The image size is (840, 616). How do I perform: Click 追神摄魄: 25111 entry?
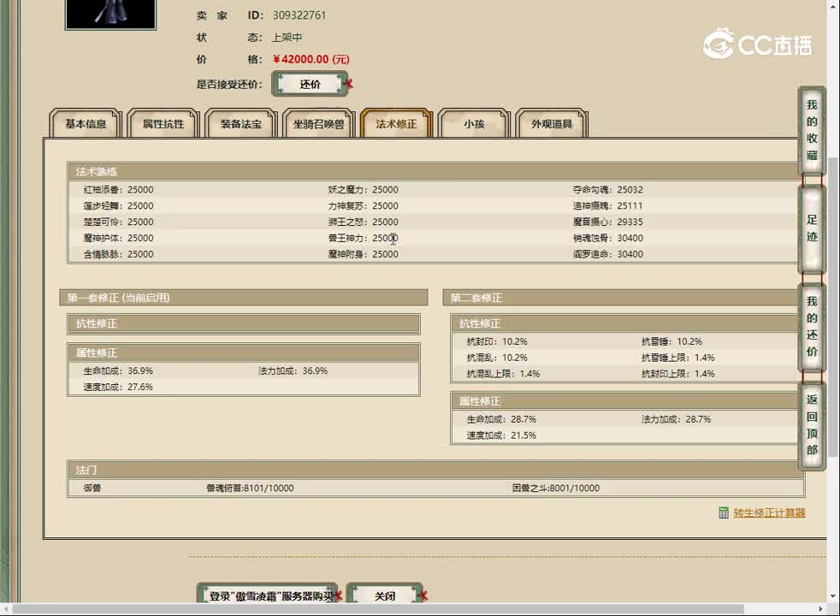tap(608, 205)
